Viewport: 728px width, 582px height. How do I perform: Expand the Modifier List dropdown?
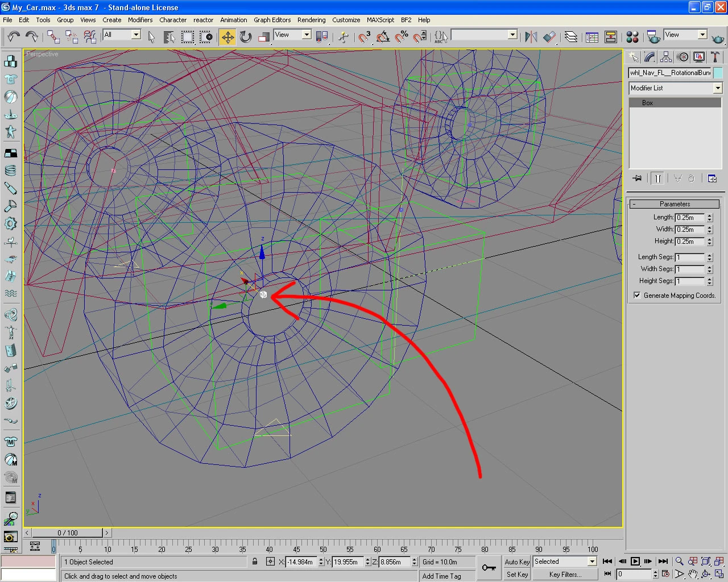coord(718,88)
